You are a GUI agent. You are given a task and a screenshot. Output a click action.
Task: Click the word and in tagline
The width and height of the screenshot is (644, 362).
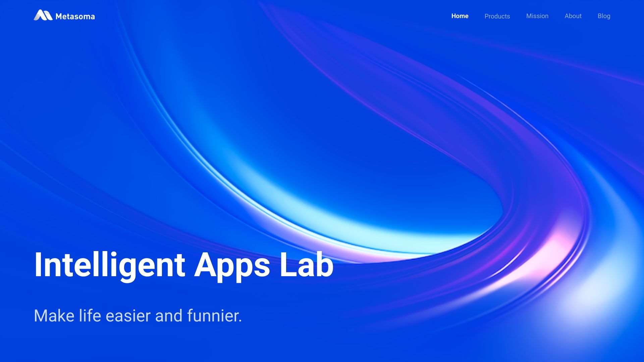169,316
